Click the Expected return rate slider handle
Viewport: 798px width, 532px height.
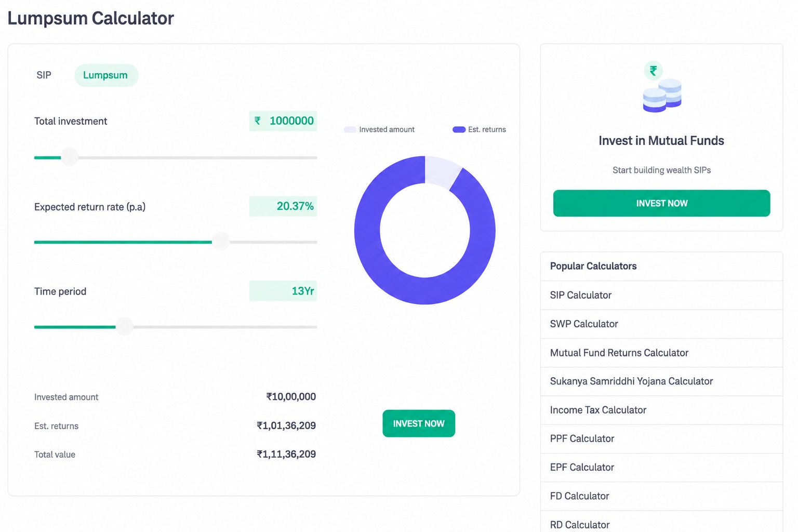pyautogui.click(x=221, y=242)
